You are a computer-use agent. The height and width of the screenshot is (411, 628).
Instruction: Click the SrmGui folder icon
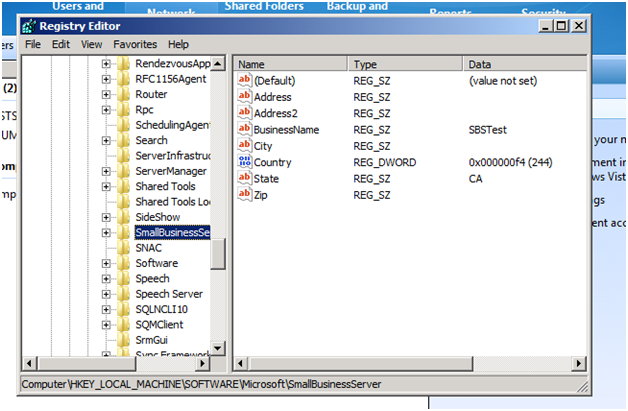tap(124, 340)
